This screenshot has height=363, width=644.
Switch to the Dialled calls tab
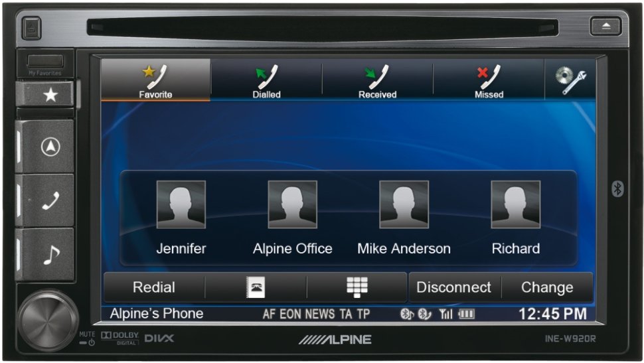point(266,80)
